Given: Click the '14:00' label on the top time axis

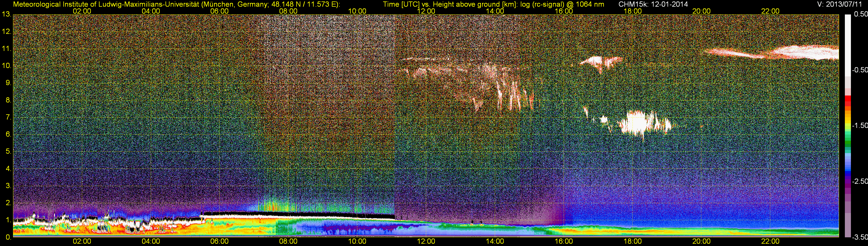Looking at the screenshot, I should (x=495, y=11).
